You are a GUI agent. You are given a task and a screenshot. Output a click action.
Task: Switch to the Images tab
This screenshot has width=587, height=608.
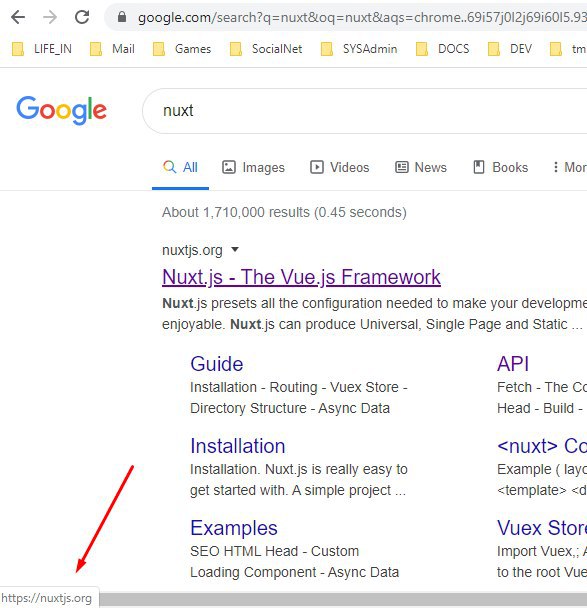[x=253, y=168]
